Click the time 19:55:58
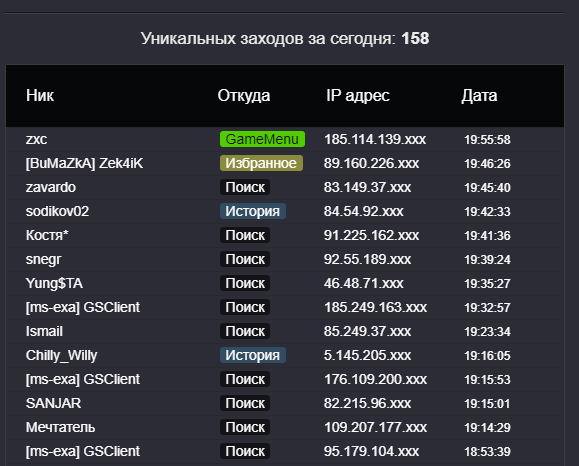579x466 pixels. click(487, 140)
